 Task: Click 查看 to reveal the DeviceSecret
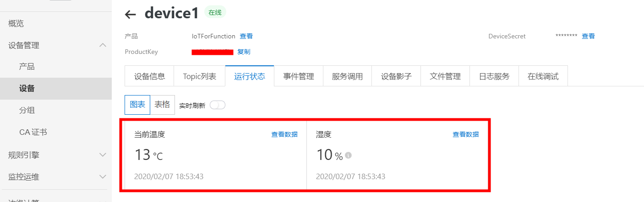[588, 36]
